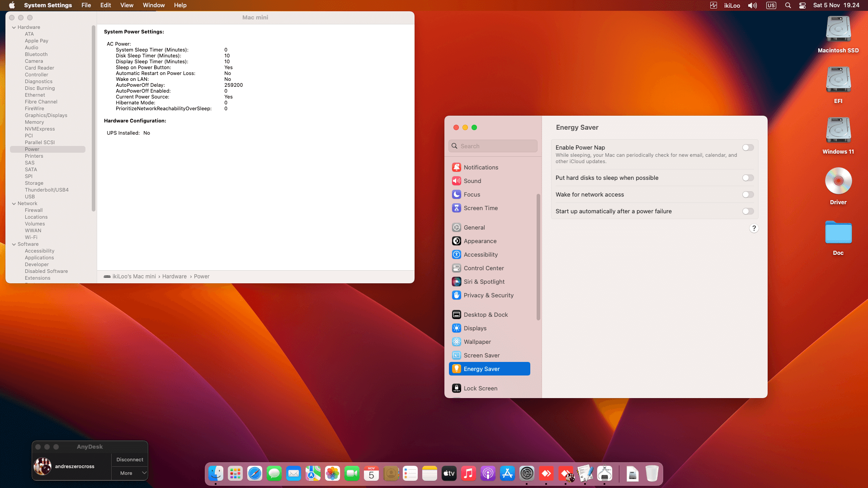This screenshot has height=488, width=868.
Task: Select the Accessibility icon in sidebar
Action: 457,254
